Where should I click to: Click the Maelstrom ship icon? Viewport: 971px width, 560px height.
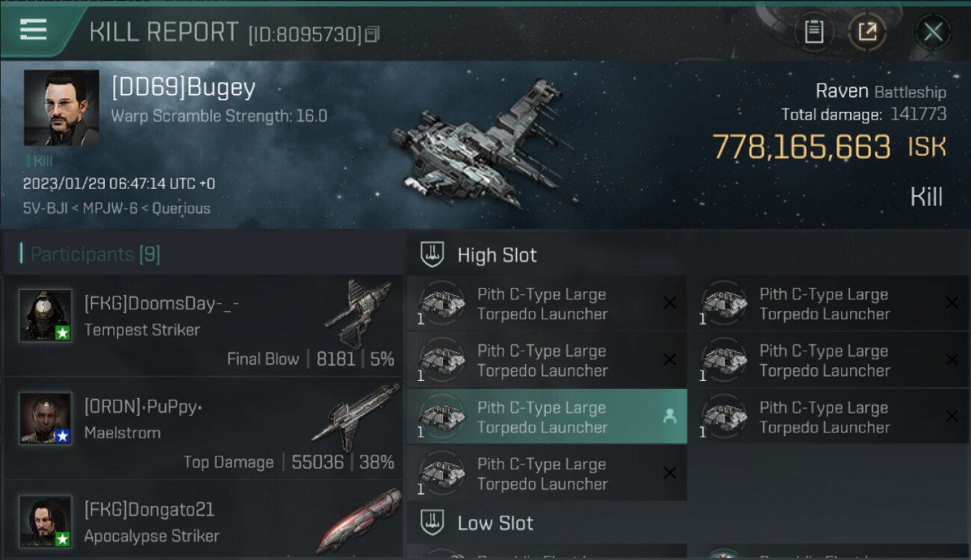[x=356, y=415]
